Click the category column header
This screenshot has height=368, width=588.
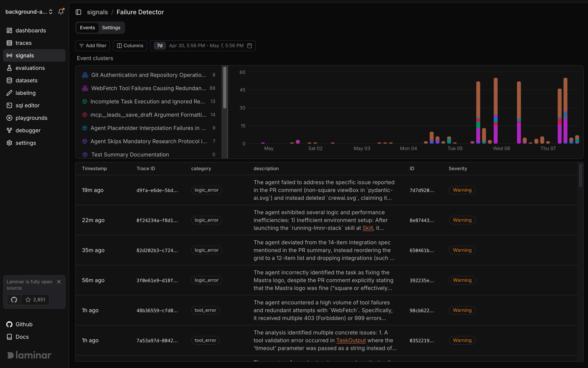coord(201,168)
